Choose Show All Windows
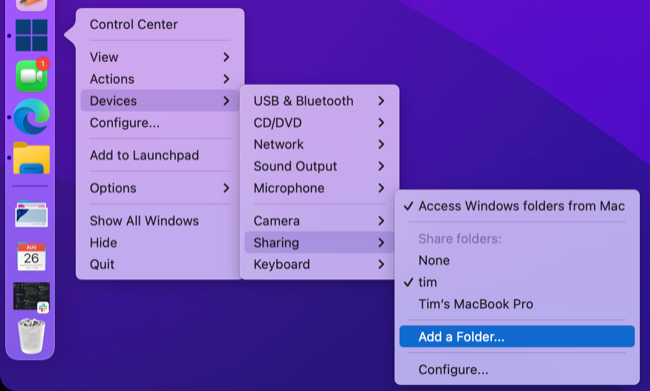Image resolution: width=650 pixels, height=391 pixels. 160,221
